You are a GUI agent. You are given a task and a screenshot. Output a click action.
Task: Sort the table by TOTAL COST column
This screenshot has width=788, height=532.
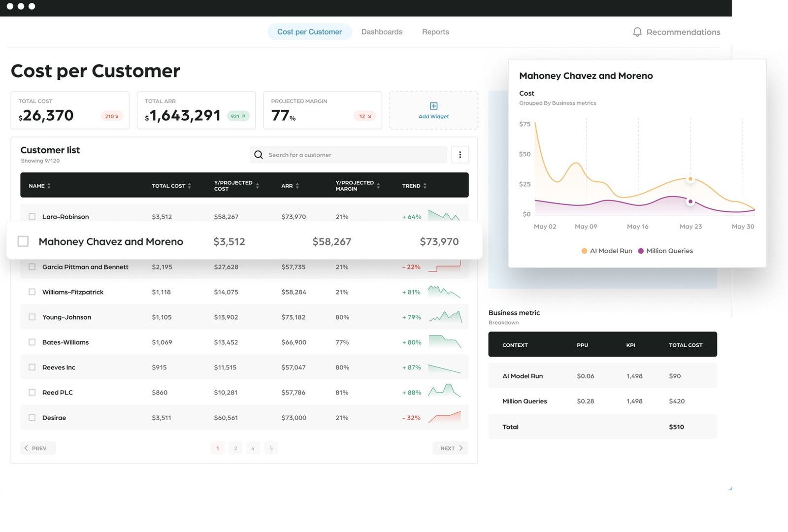tap(189, 186)
